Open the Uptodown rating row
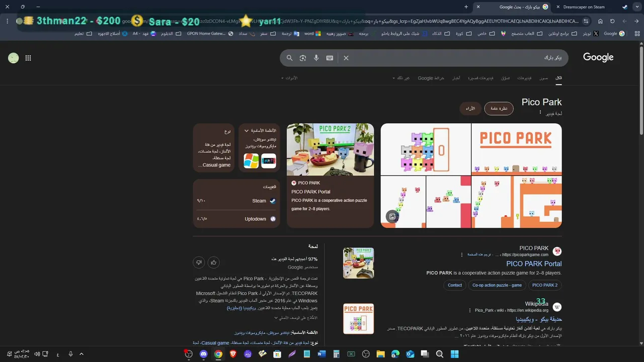This screenshot has height=362, width=644. pos(236,219)
